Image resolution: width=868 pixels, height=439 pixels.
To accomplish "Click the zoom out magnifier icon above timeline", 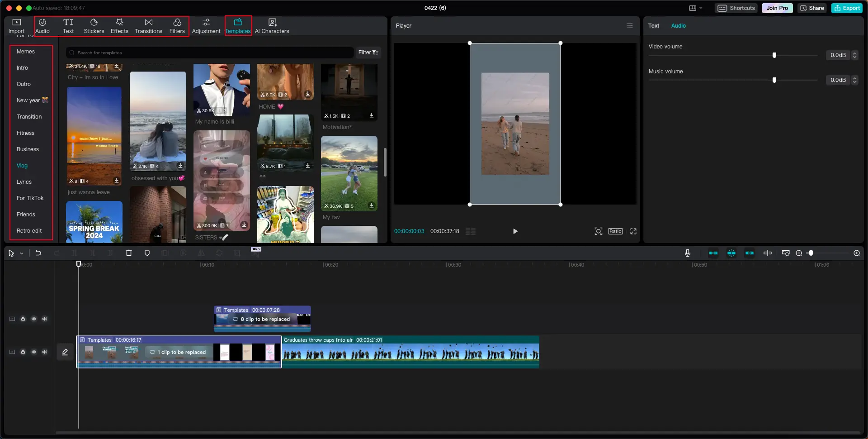I will point(798,253).
